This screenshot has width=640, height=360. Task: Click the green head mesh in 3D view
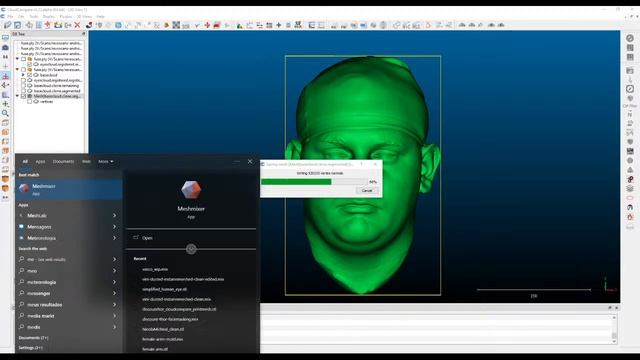click(x=362, y=176)
